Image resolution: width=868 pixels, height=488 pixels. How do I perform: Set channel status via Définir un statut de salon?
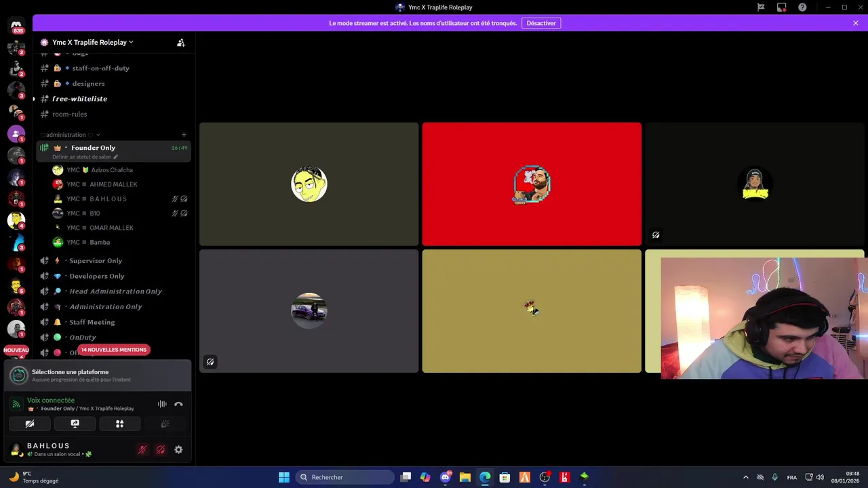pos(85,157)
